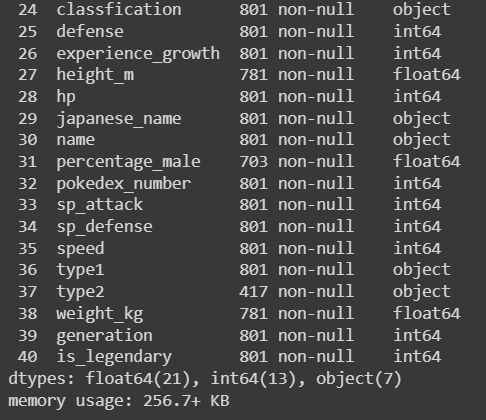Click the 417 non-null count for type2

297,292
